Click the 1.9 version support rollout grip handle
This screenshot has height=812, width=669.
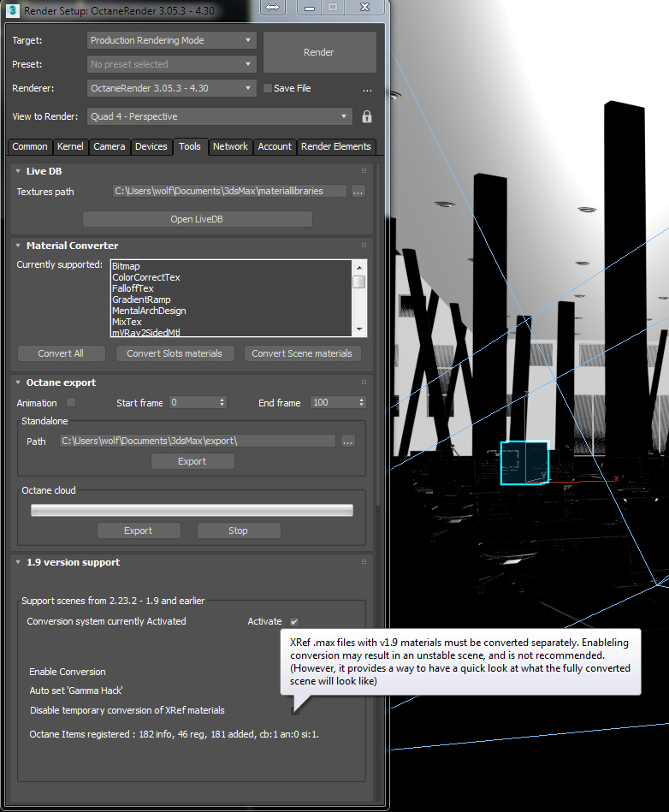pyautogui.click(x=364, y=562)
